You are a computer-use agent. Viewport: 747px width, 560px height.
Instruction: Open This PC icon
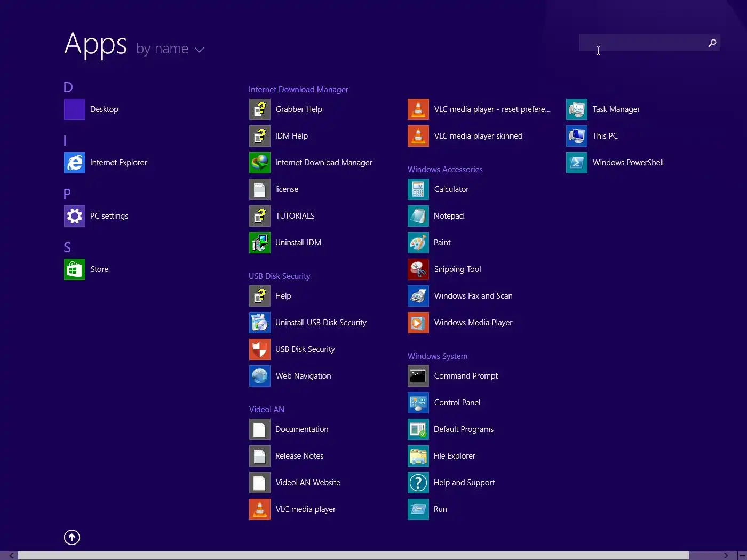(x=577, y=136)
